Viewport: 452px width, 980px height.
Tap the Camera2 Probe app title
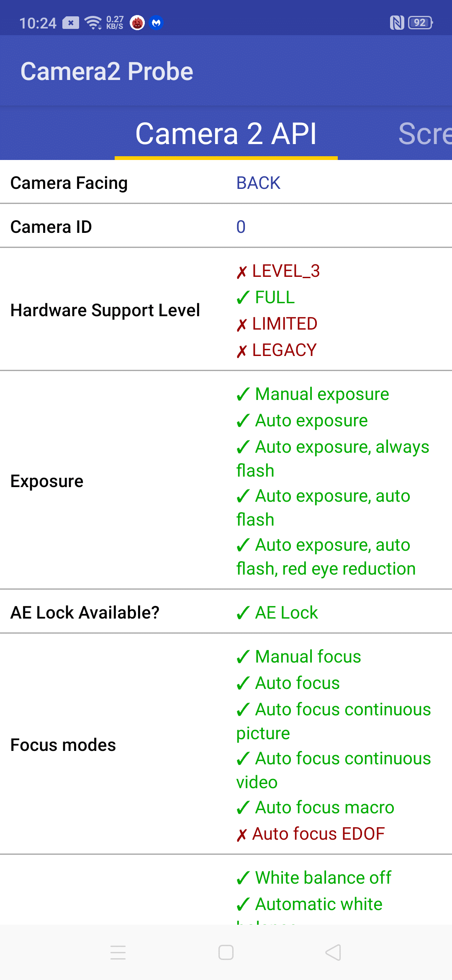pyautogui.click(x=107, y=71)
